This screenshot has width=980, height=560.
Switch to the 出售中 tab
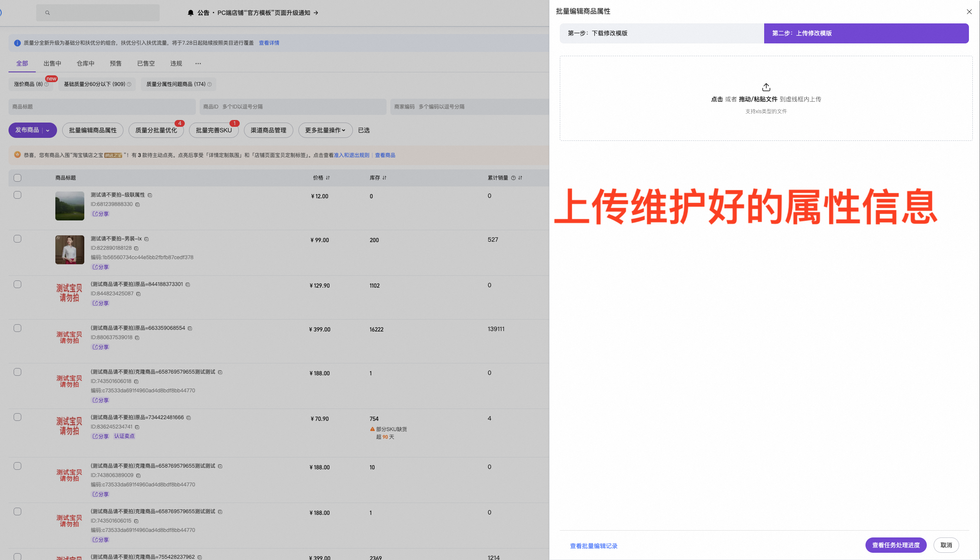click(x=52, y=63)
